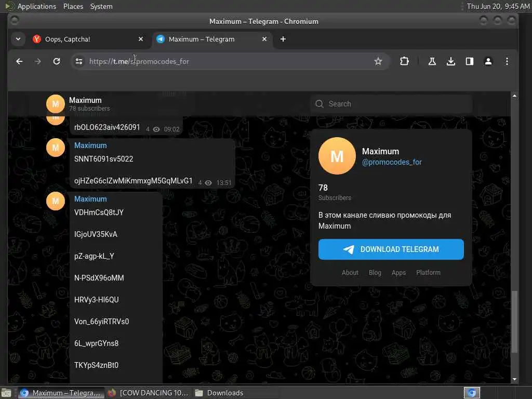
Task: Select the code Von_66yiRTRVs0
Action: tap(101, 321)
